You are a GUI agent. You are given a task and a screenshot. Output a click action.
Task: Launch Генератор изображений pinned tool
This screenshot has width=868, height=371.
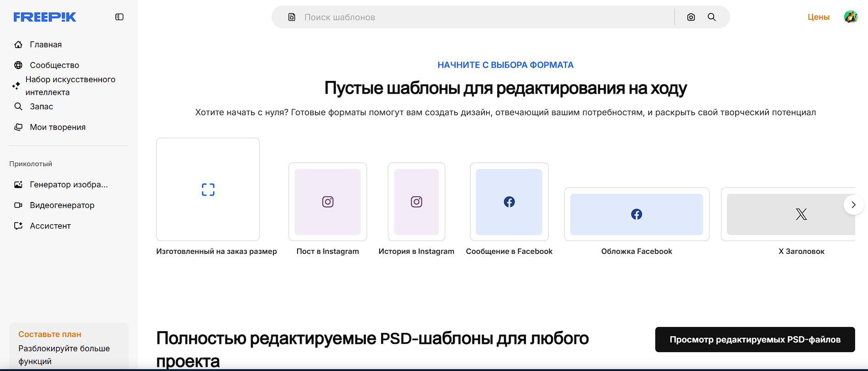[x=68, y=185]
